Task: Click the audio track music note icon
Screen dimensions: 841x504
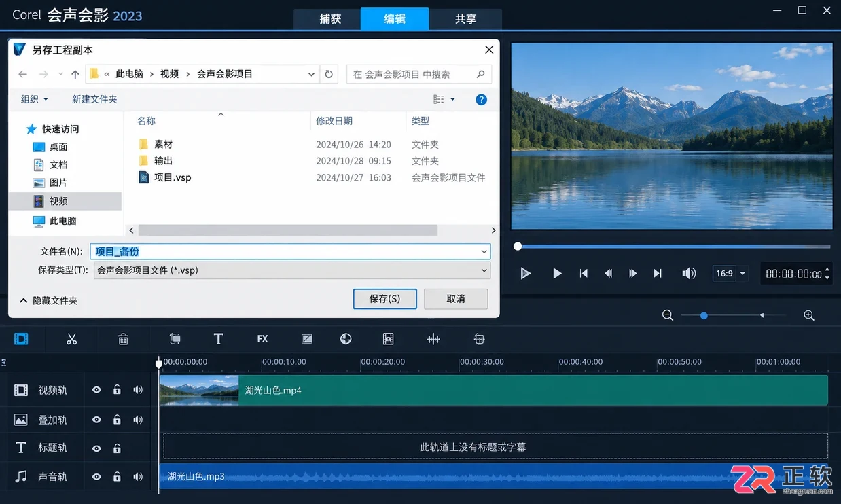Action: 21,477
